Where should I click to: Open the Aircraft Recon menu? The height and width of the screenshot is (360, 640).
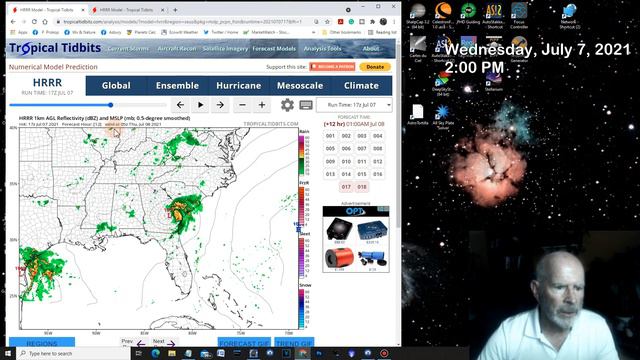(x=177, y=49)
